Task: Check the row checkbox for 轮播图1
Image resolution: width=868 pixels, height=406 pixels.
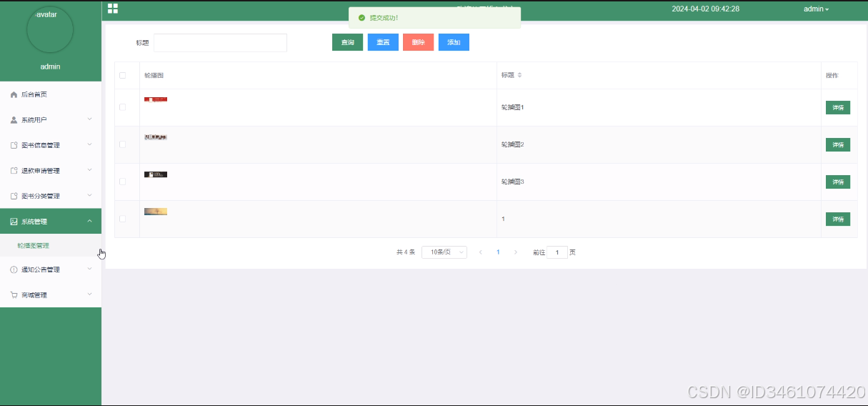Action: coord(122,107)
